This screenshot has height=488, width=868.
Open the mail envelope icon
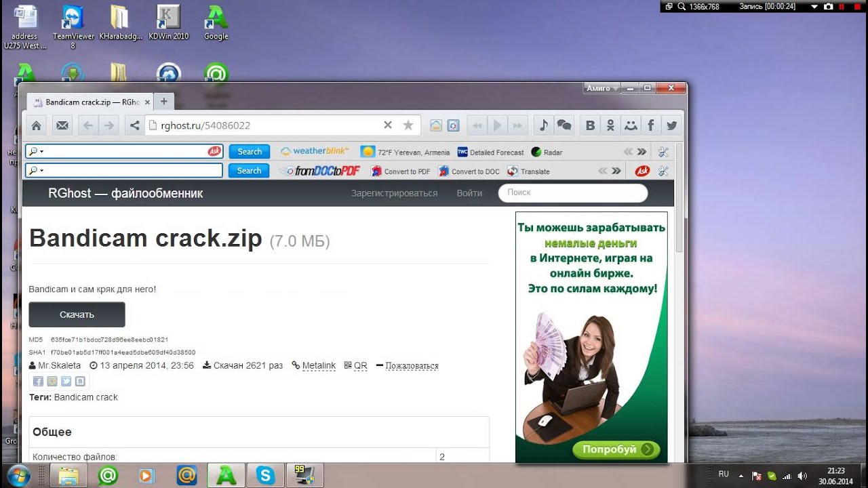pyautogui.click(x=62, y=125)
